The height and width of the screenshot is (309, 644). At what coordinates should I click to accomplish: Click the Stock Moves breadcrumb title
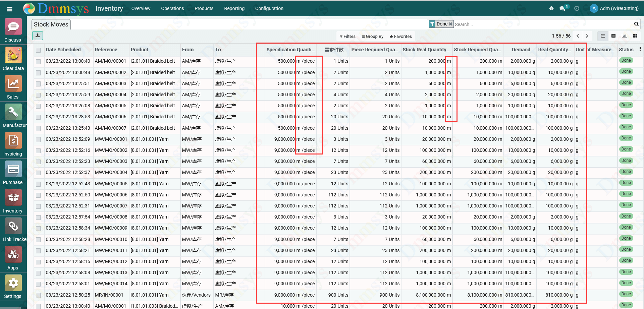pos(51,24)
